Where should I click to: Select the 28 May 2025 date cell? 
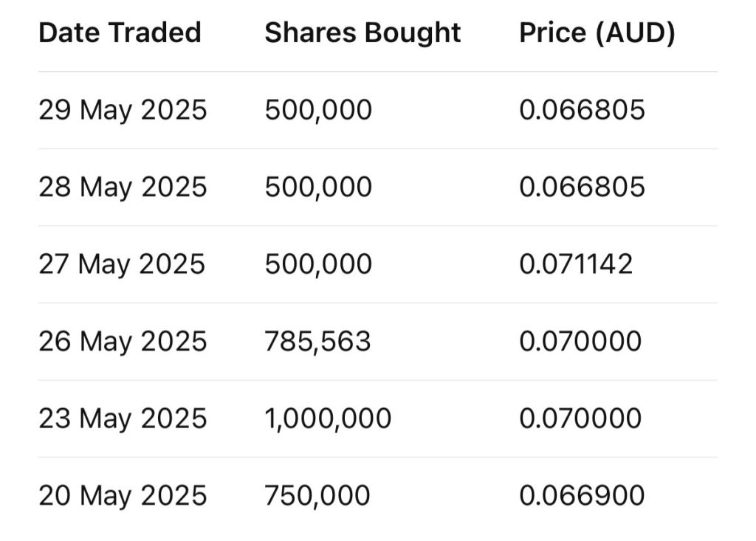pos(123,187)
